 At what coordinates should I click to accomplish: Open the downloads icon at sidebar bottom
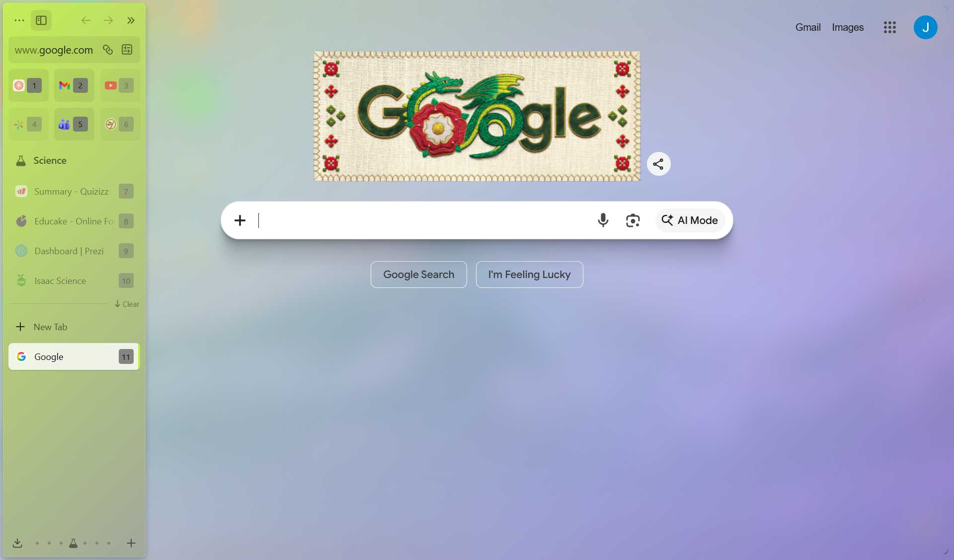pyautogui.click(x=17, y=543)
